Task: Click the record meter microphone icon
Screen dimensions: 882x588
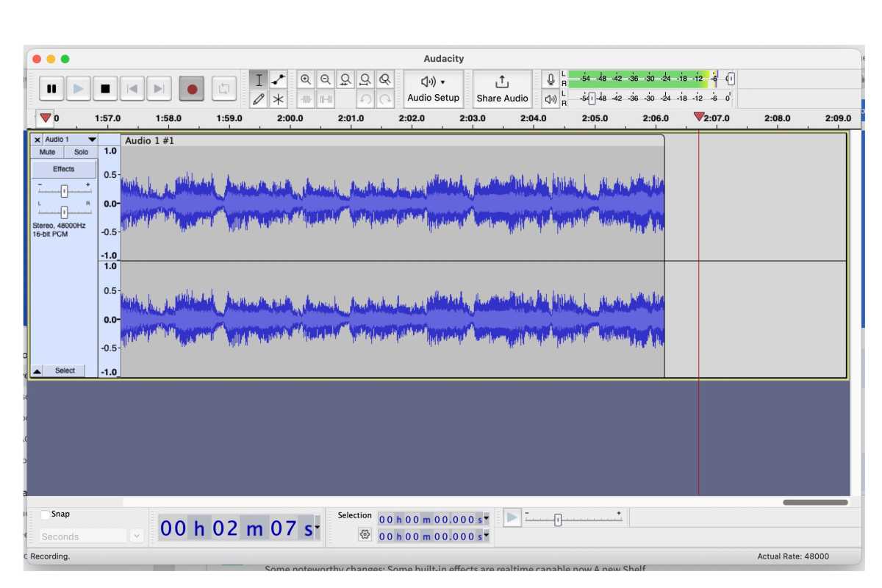Action: pyautogui.click(x=551, y=79)
